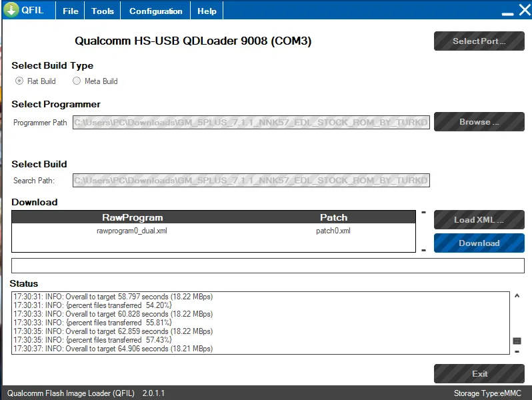The image size is (532, 400).
Task: Click the Load XML button
Action: click(x=479, y=220)
